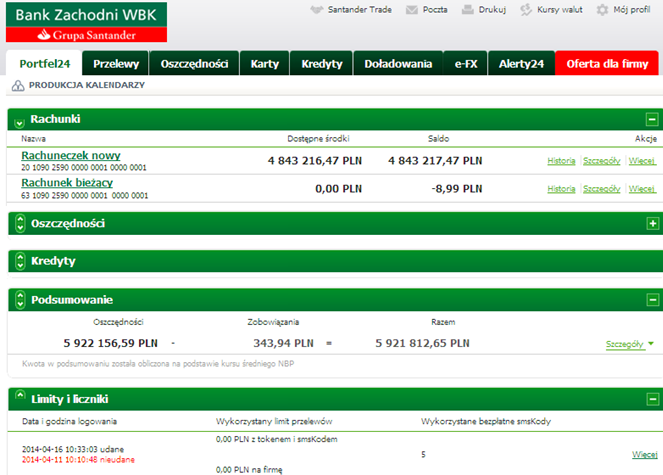663x475 pixels.
Task: Click the Mój profil text link
Action: pyautogui.click(x=632, y=10)
